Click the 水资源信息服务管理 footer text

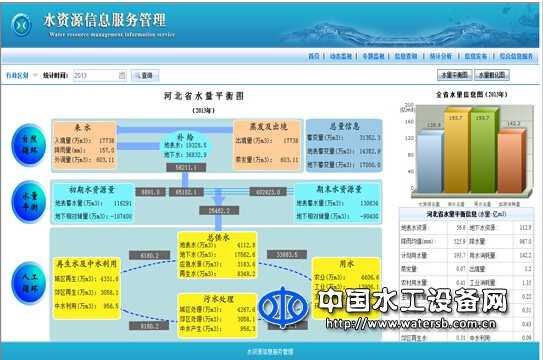[270, 352]
